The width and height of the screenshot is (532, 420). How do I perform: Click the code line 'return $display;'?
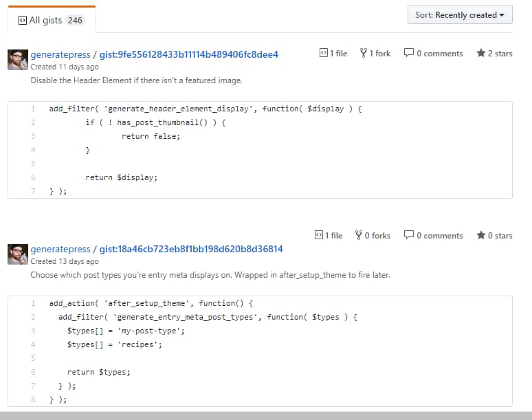122,177
